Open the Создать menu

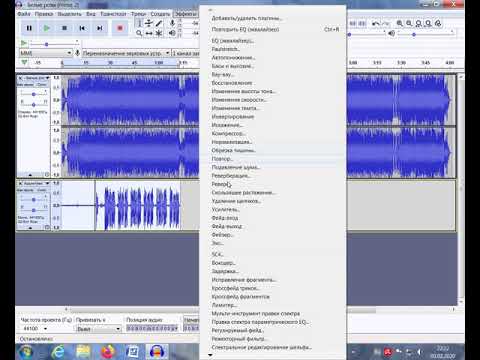(160, 14)
